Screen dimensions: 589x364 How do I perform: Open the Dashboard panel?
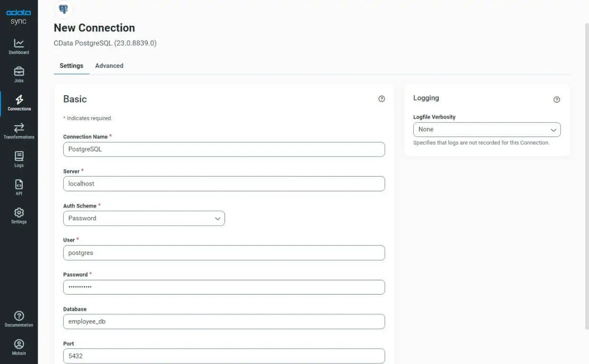tap(19, 46)
